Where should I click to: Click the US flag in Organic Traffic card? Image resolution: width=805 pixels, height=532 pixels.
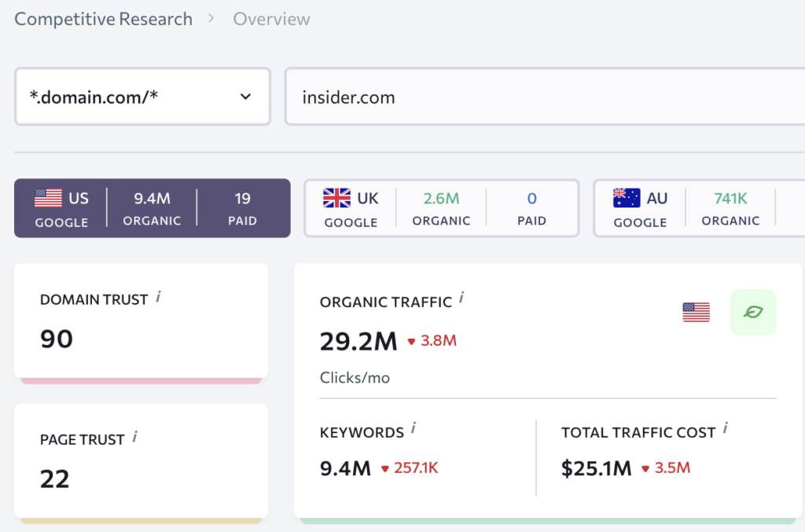tap(696, 313)
